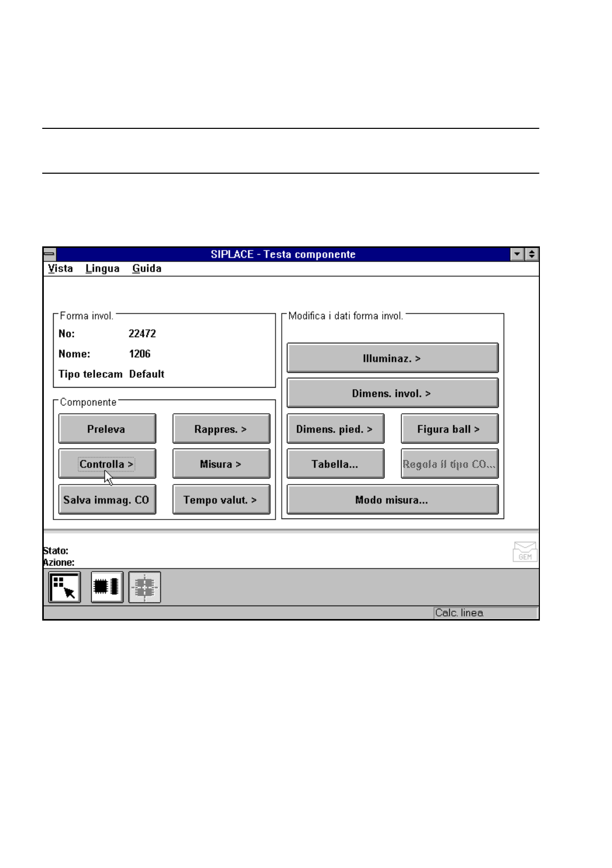
Task: Click the Calc. linea status field
Action: pos(485,613)
